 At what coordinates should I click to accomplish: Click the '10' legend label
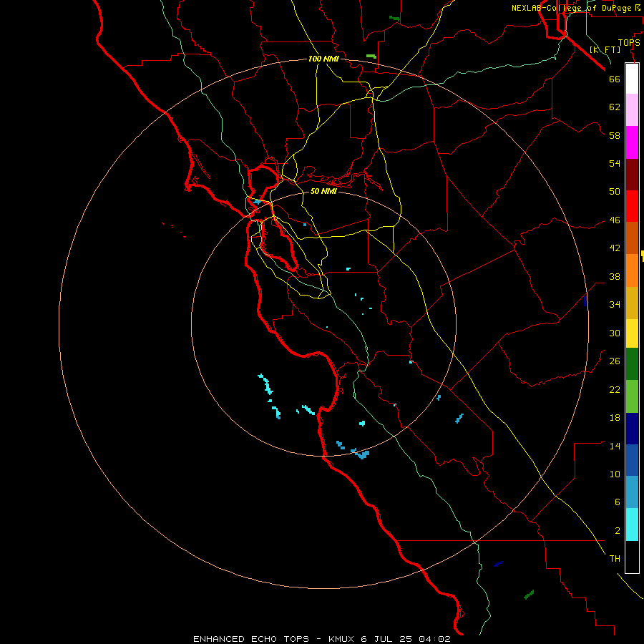pos(615,474)
